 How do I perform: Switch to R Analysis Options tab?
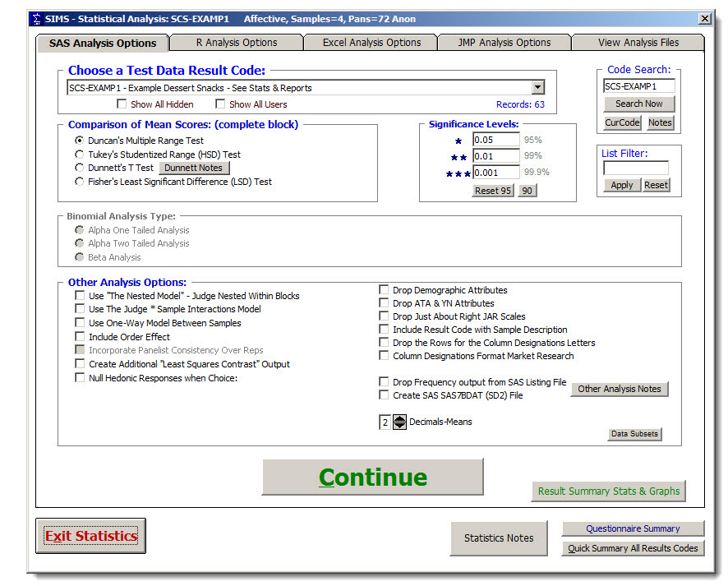[237, 43]
